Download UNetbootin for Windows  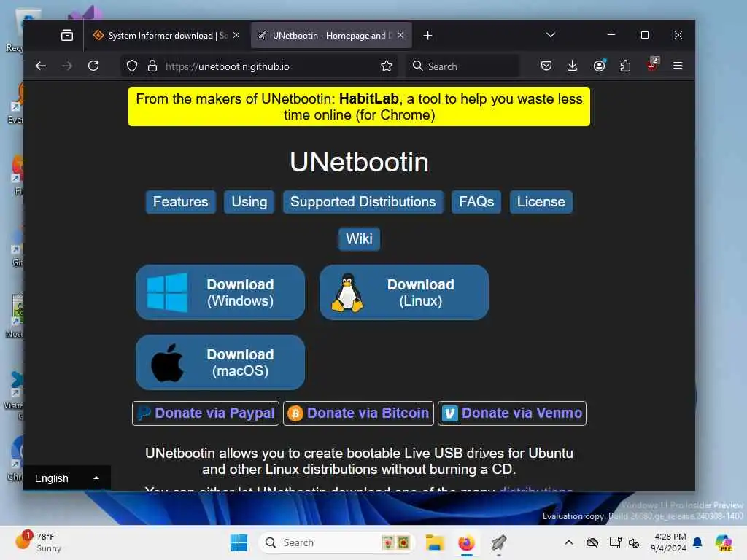click(220, 292)
